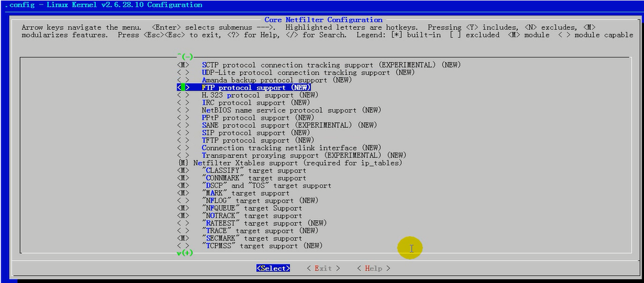Select H.323 protocol support entry
The width and height of the screenshot is (644, 283).
[x=260, y=96]
